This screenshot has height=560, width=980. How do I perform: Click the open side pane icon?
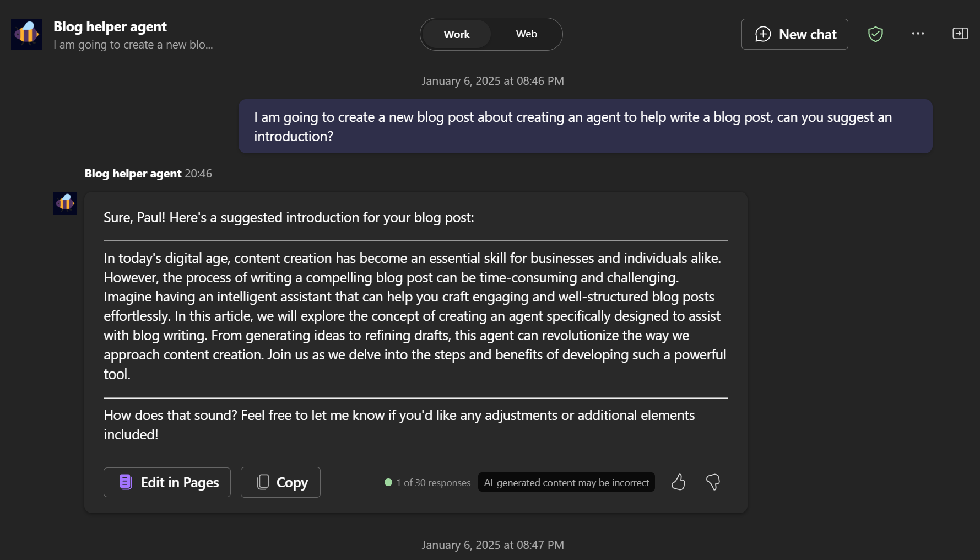point(960,34)
